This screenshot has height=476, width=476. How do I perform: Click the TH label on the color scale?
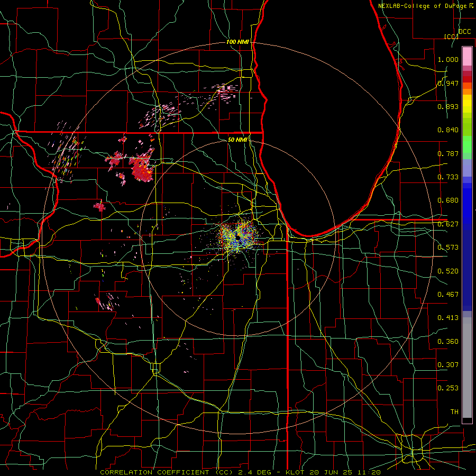coord(454,412)
